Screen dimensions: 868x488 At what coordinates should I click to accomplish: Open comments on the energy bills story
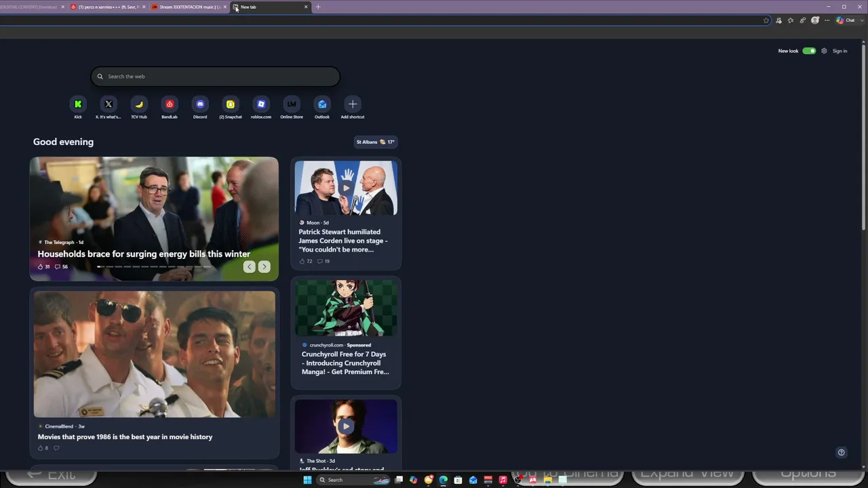click(x=61, y=267)
